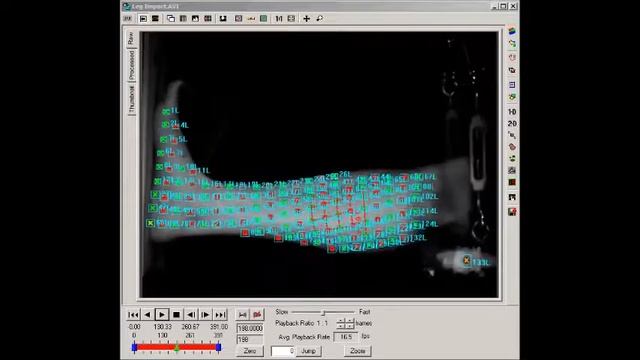Click the black checkered flag icon

pos(512,197)
